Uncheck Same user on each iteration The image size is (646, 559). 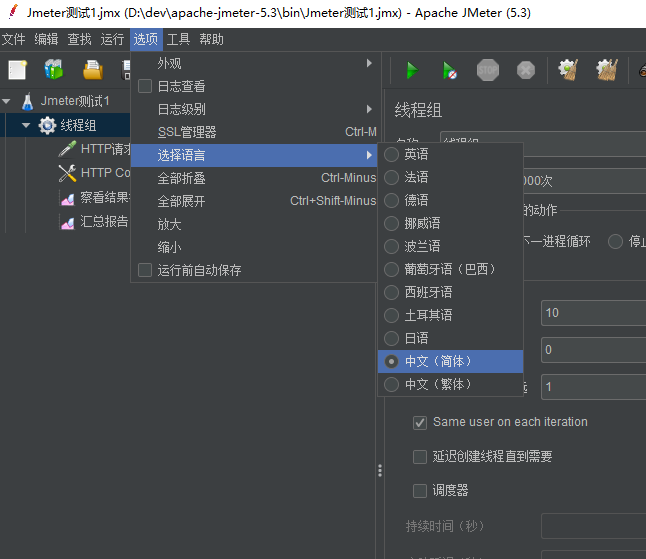pyautogui.click(x=420, y=422)
